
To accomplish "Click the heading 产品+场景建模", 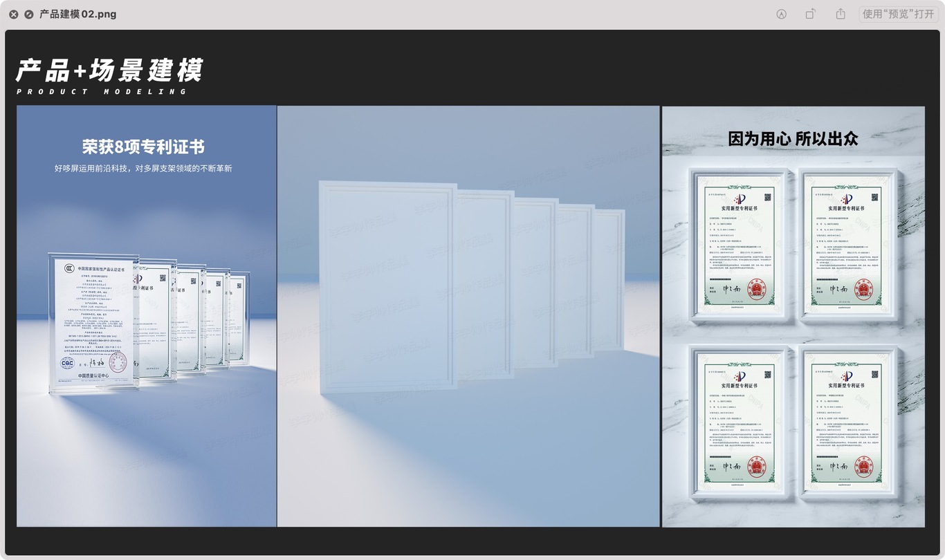I will pos(110,71).
